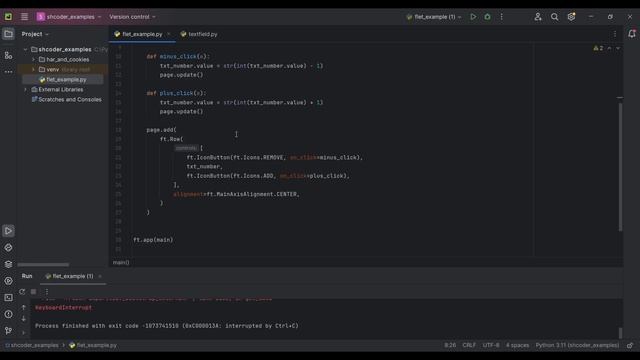The height and width of the screenshot is (360, 640).
Task: Go to next highlighted problem arrow
Action: coord(618,48)
